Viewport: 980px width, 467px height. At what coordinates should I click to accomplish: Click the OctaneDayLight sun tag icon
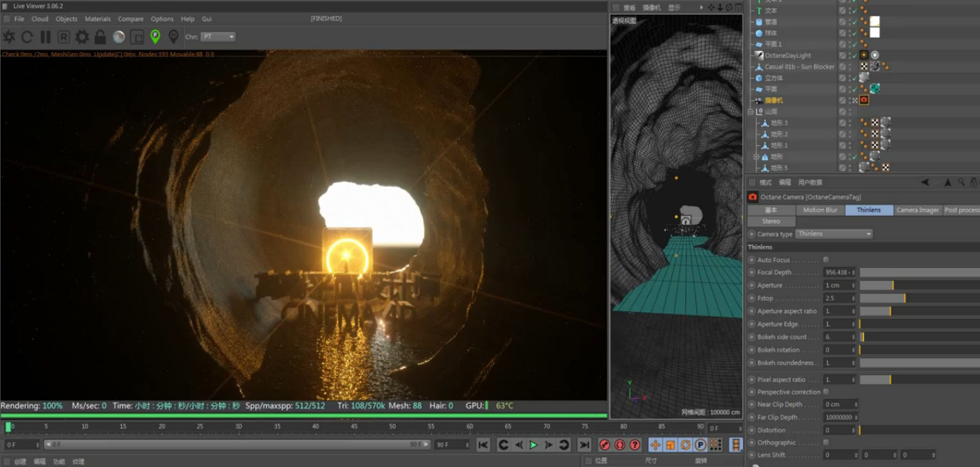[x=864, y=55]
